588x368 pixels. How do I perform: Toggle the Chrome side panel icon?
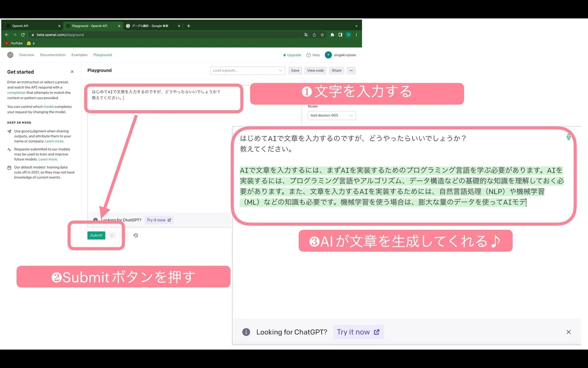[x=340, y=35]
